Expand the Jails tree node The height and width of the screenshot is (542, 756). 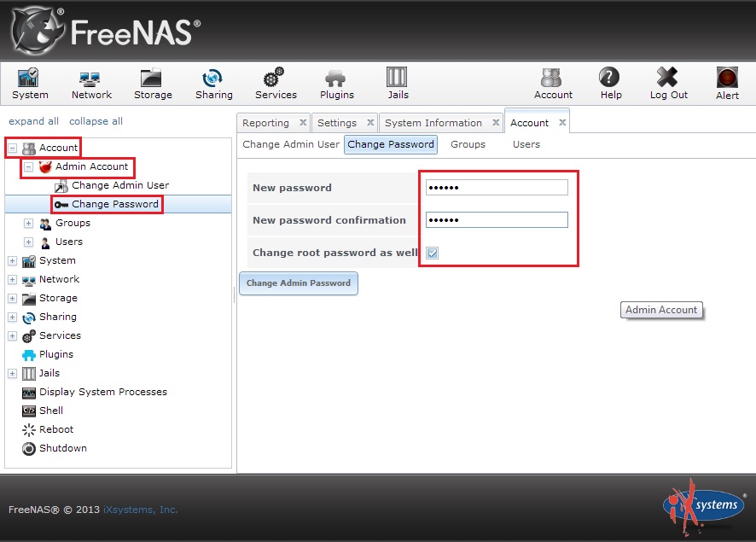pyautogui.click(x=13, y=374)
